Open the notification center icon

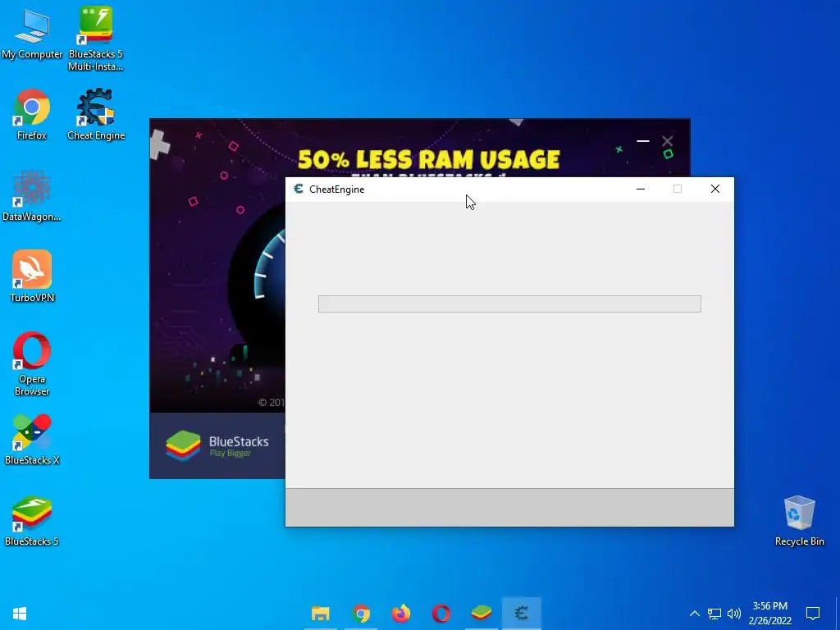(813, 614)
